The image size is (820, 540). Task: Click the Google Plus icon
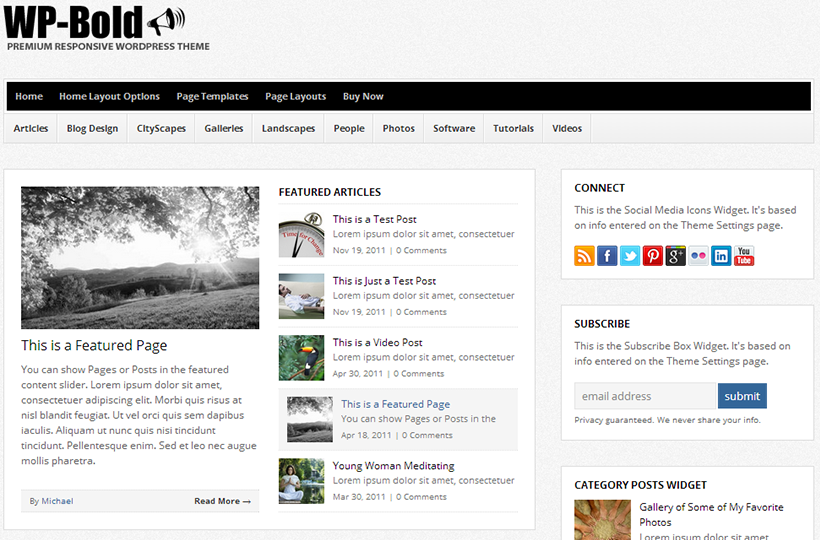tap(675, 256)
